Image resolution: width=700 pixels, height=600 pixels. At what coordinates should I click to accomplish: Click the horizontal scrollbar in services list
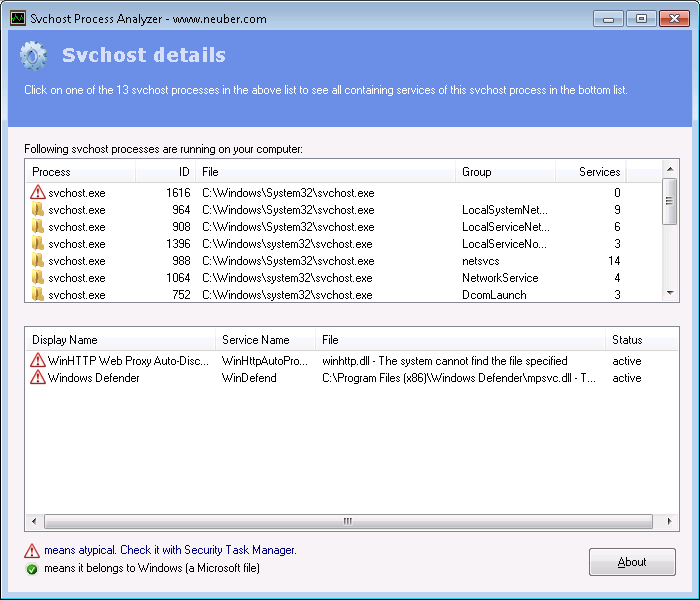348,521
